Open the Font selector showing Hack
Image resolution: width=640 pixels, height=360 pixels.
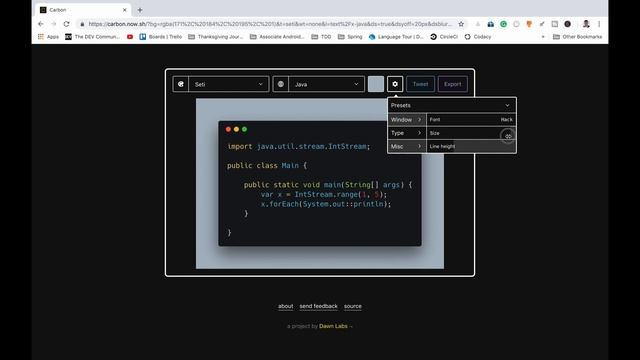tap(471, 120)
